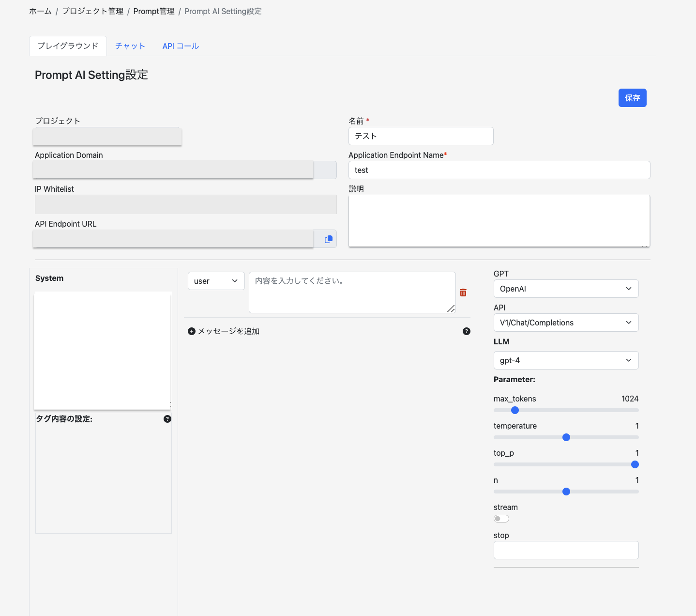
Task: Open help icon beside メッセージを追加 row
Action: click(x=467, y=331)
